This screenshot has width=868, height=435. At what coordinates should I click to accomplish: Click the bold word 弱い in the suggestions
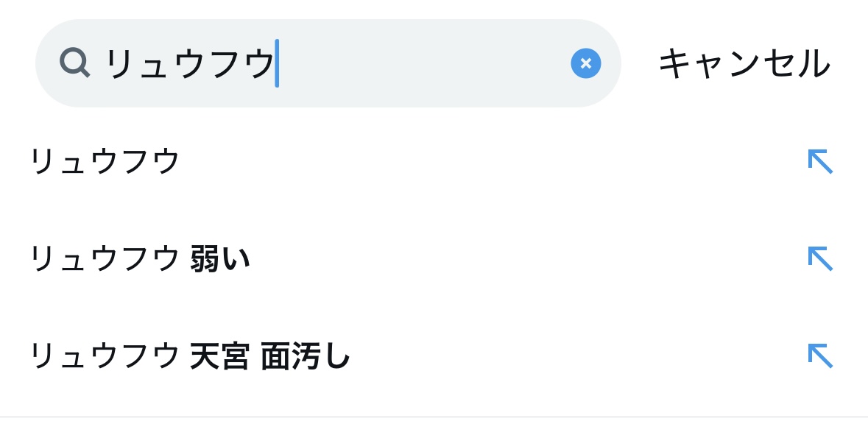(220, 258)
